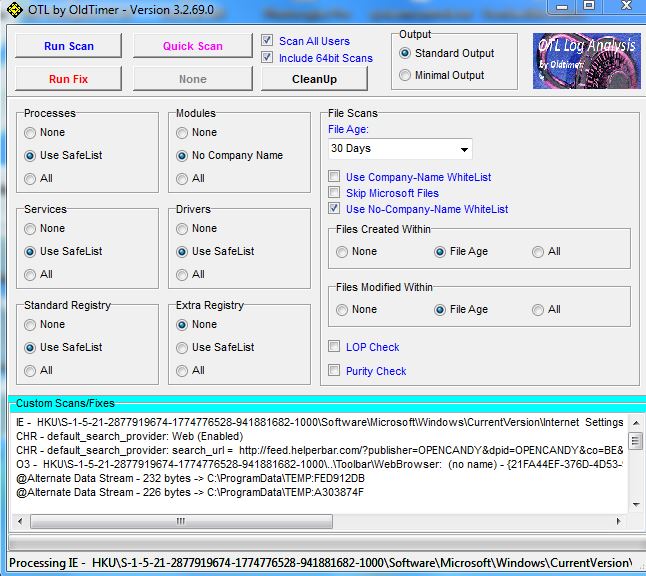Check Use Company-Name WhiteList
This screenshot has width=646, height=576.
pyautogui.click(x=335, y=177)
